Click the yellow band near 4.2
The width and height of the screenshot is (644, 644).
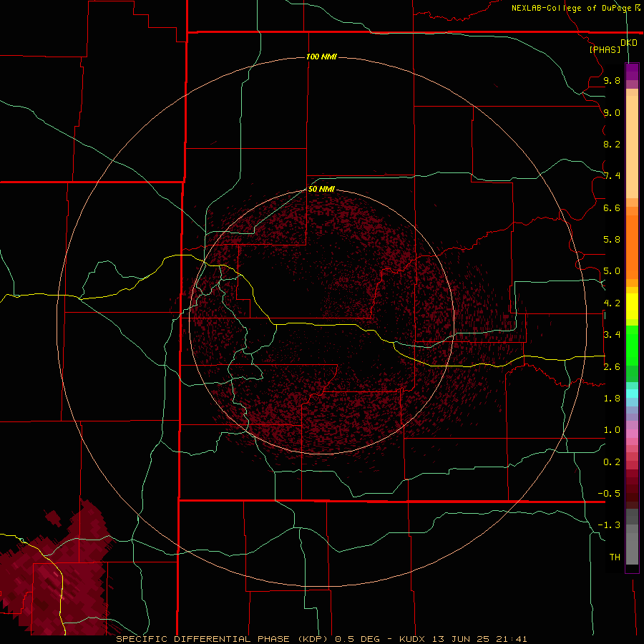click(632, 306)
